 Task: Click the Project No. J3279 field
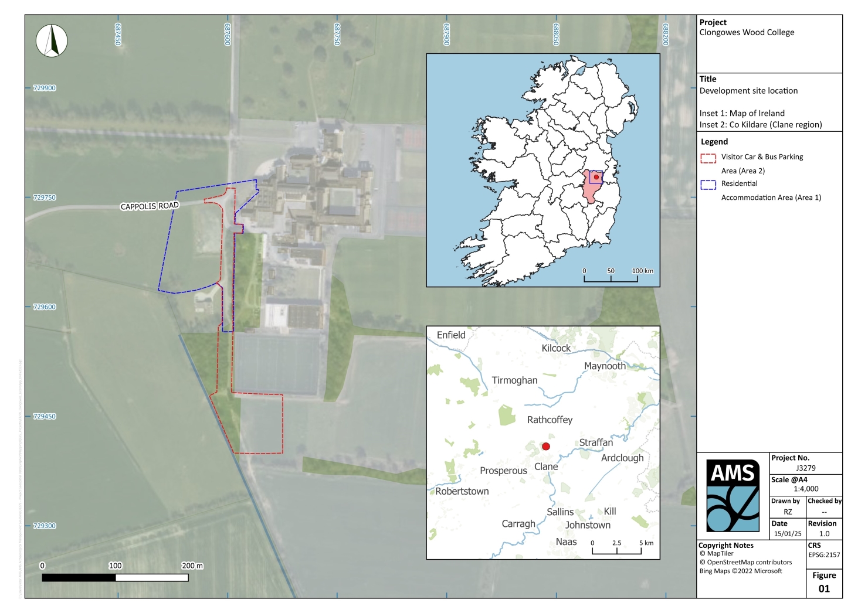point(805,468)
